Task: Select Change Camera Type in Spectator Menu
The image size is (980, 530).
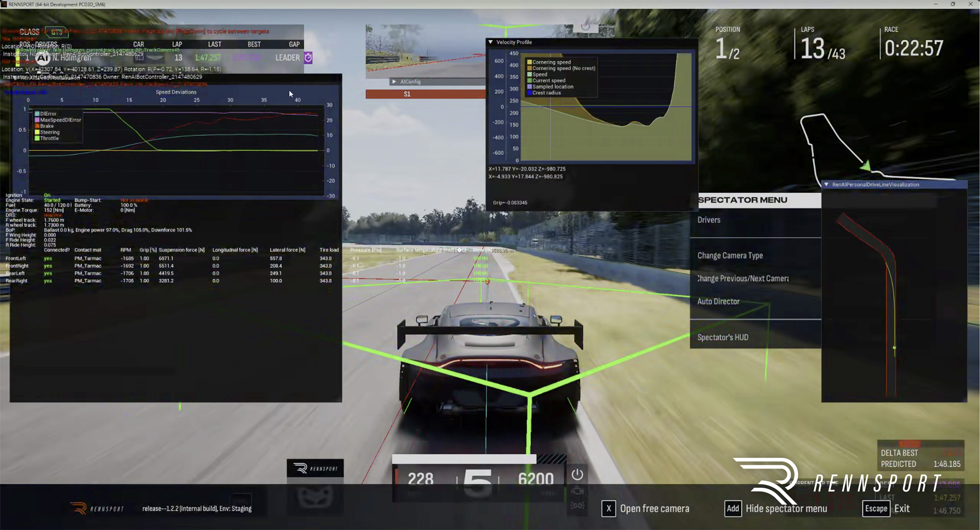Action: [x=755, y=256]
